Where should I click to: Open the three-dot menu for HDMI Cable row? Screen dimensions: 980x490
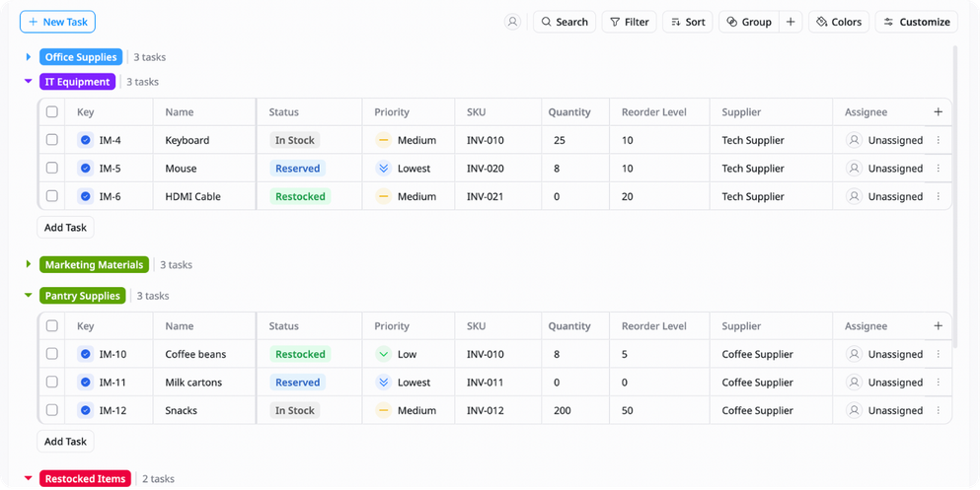(939, 196)
